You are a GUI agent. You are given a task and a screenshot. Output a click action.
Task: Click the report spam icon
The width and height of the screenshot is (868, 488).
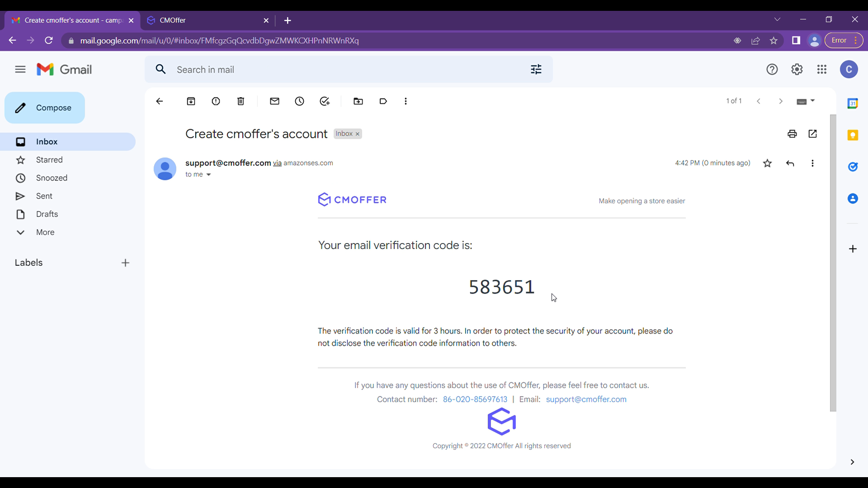(216, 101)
